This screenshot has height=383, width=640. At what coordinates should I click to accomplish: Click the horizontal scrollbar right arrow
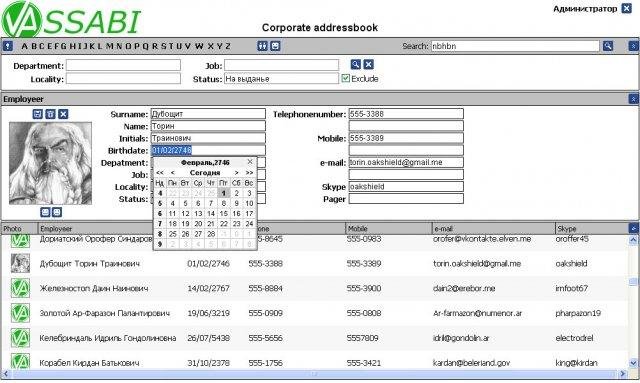tap(623, 374)
